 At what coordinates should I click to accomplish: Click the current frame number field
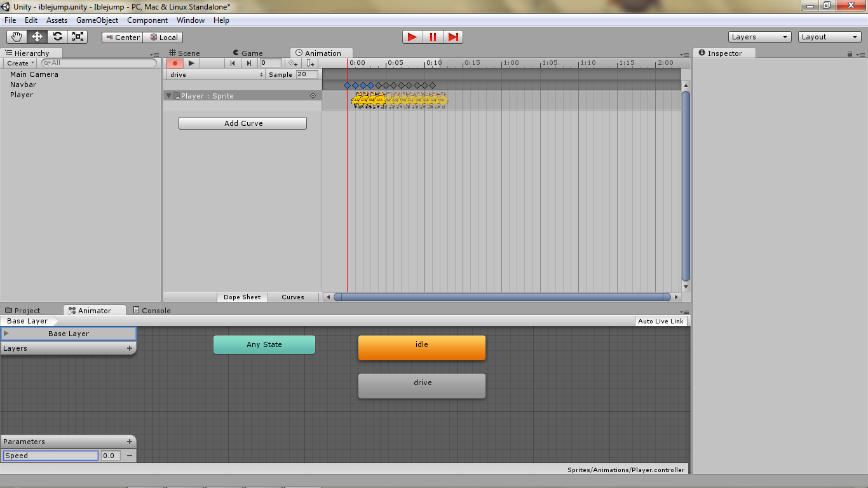pyautogui.click(x=271, y=63)
